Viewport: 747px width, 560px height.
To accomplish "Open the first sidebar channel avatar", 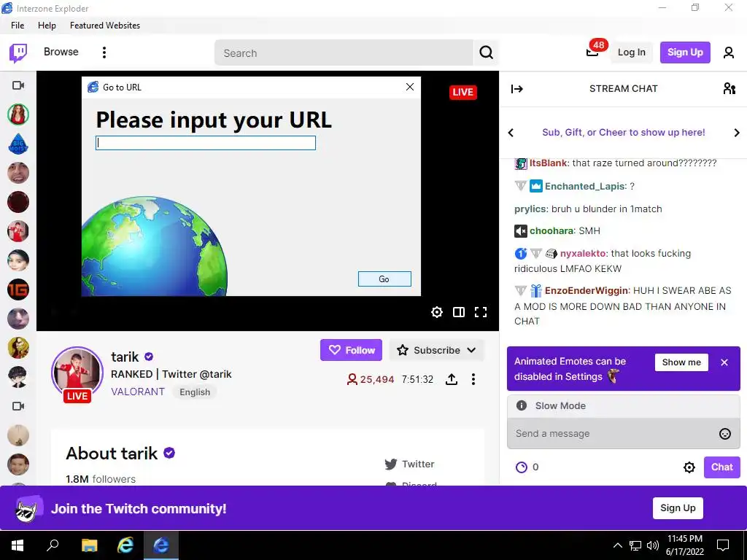I will coord(18,114).
